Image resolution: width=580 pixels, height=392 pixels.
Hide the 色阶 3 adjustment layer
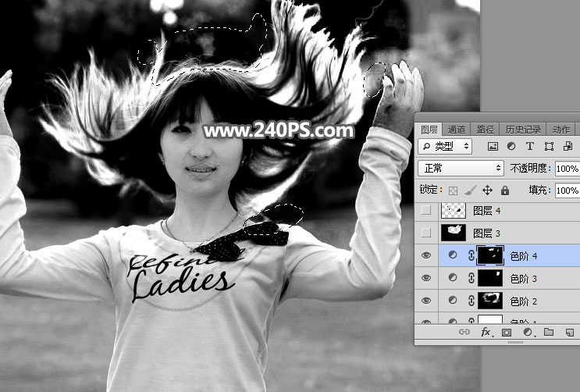[x=425, y=278]
